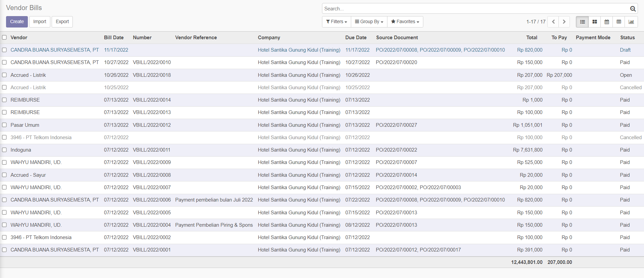Click reference Payment pembelian bulan Juli 2022
Screen dimensions: 644x278
(214, 200)
